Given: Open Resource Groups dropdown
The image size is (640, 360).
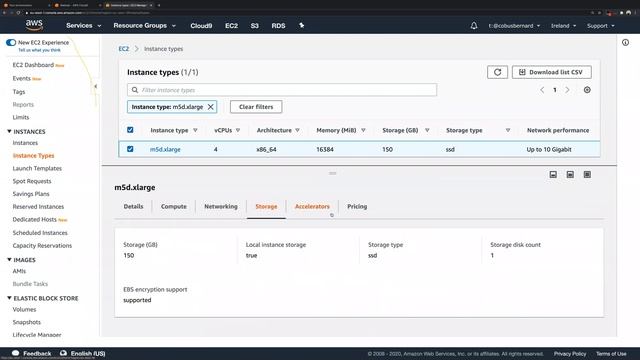Looking at the screenshot, I should (x=144, y=25).
